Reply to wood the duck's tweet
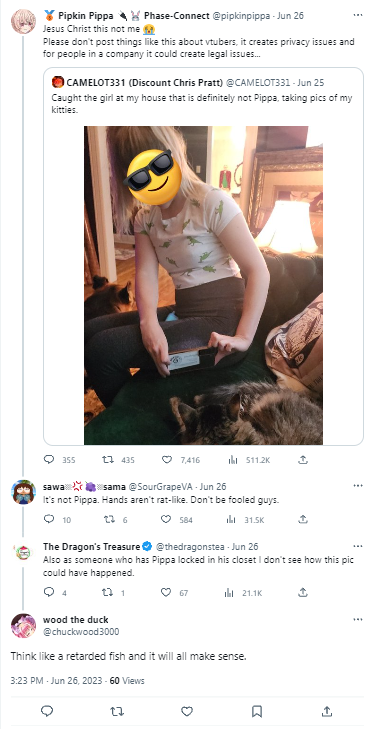 pyautogui.click(x=47, y=711)
